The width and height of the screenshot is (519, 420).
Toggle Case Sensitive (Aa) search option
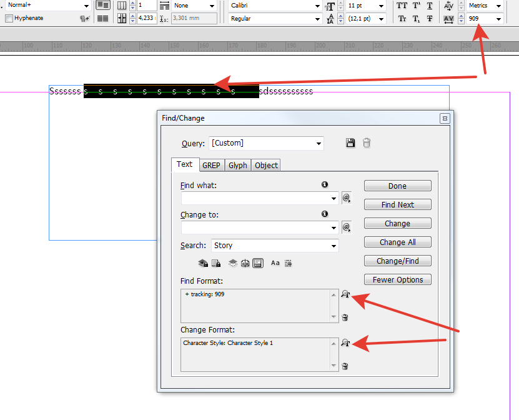click(x=275, y=263)
